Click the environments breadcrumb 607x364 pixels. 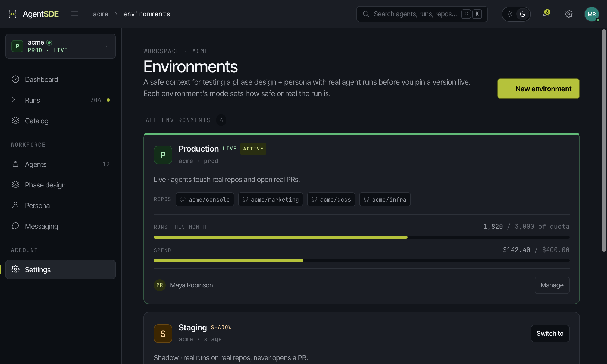point(147,14)
